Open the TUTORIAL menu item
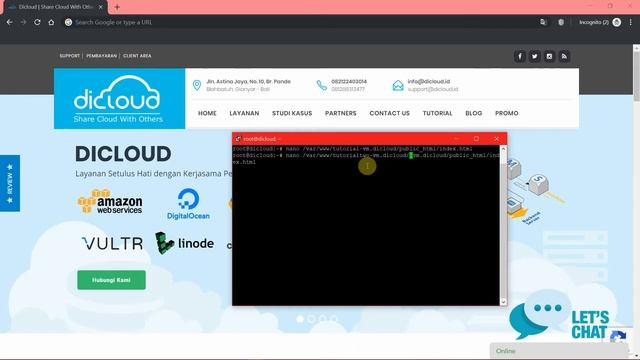The height and width of the screenshot is (360, 640). [x=437, y=113]
